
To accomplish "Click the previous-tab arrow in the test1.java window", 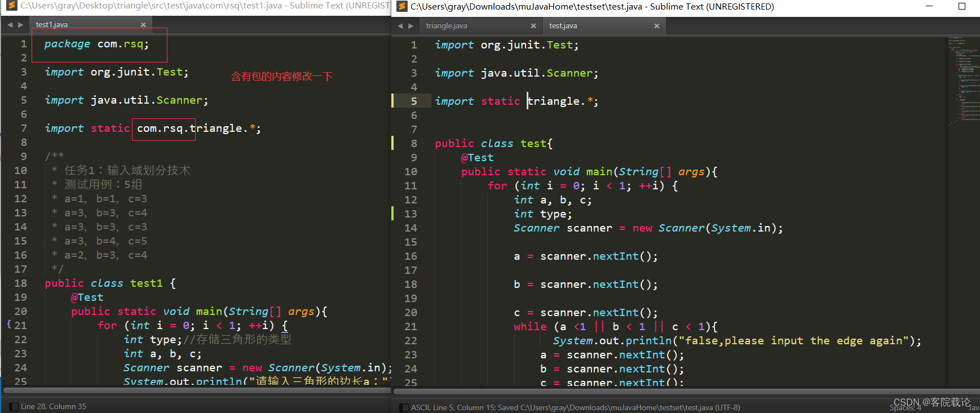I will [x=10, y=25].
